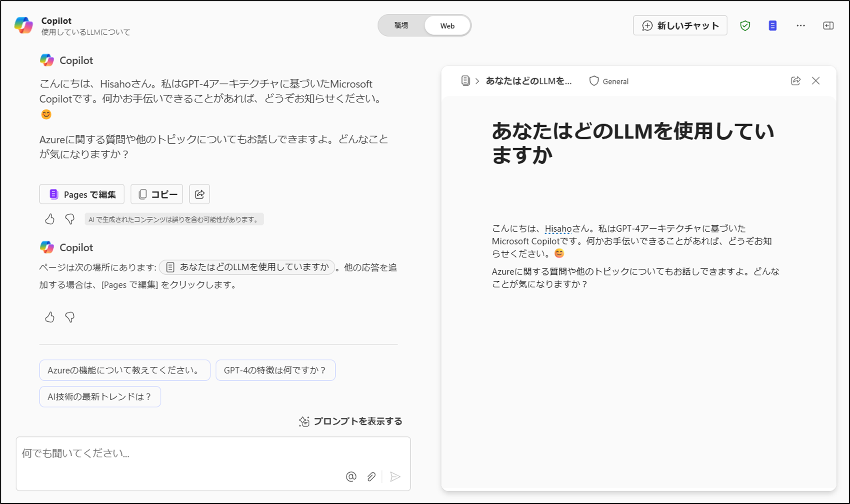Click Pages で編集 button
This screenshot has width=850, height=504.
pyautogui.click(x=82, y=194)
